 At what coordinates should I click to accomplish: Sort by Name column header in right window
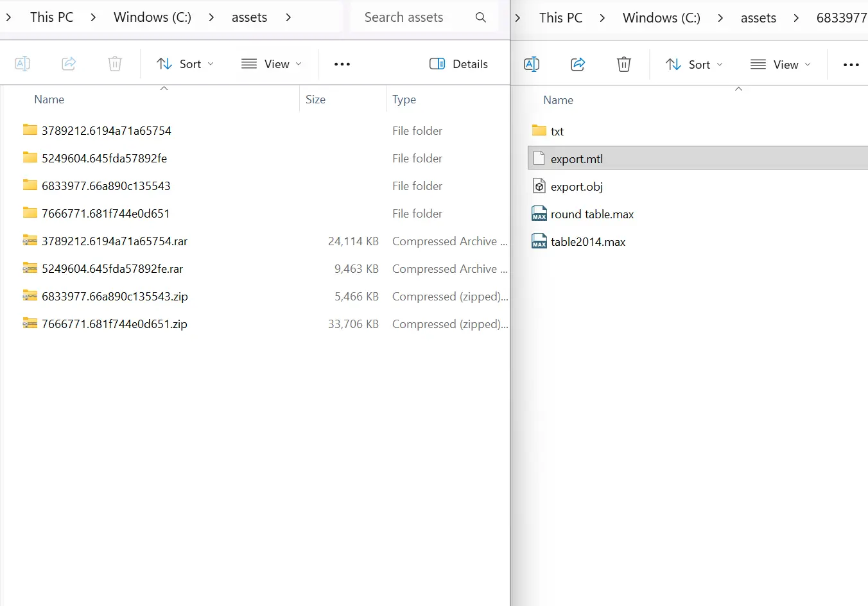(x=558, y=100)
